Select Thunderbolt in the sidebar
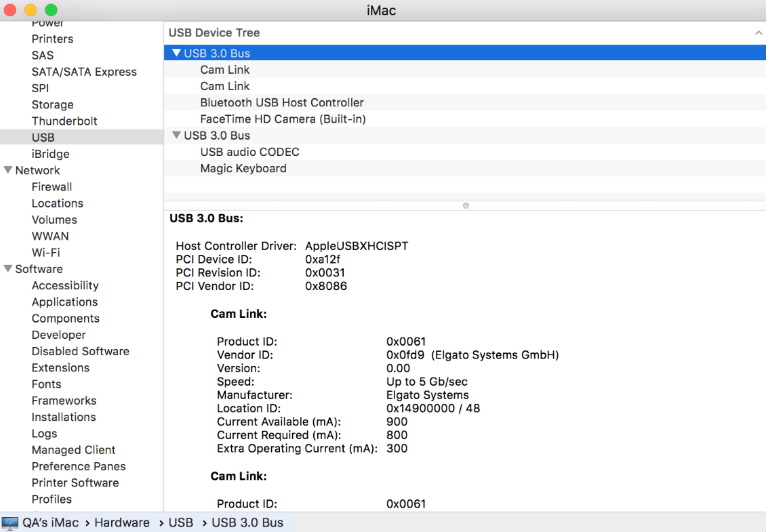 coord(64,121)
